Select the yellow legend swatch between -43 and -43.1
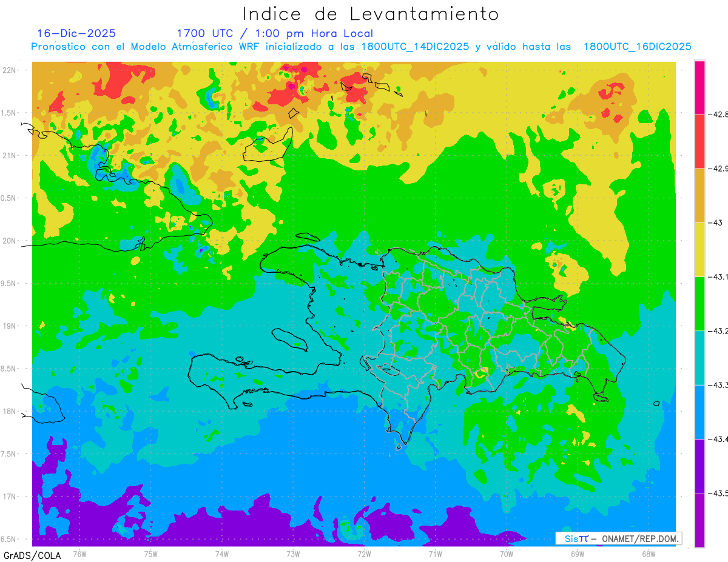728x562 pixels. [x=699, y=249]
